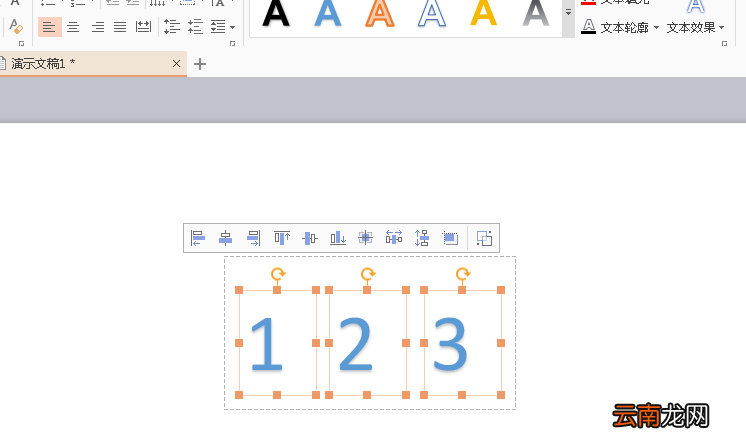This screenshot has height=444, width=746.
Task: Open WordArt settings dialog launcher
Action: (x=724, y=44)
